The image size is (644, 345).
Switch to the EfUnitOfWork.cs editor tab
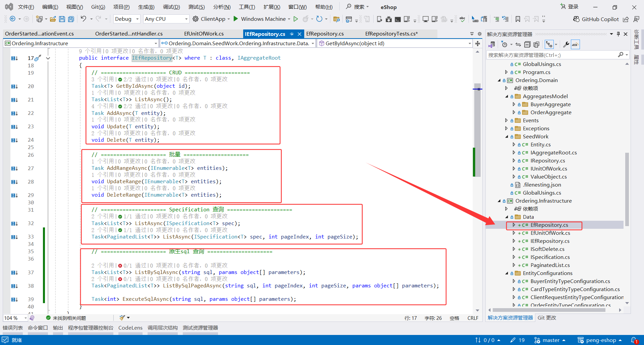point(204,34)
